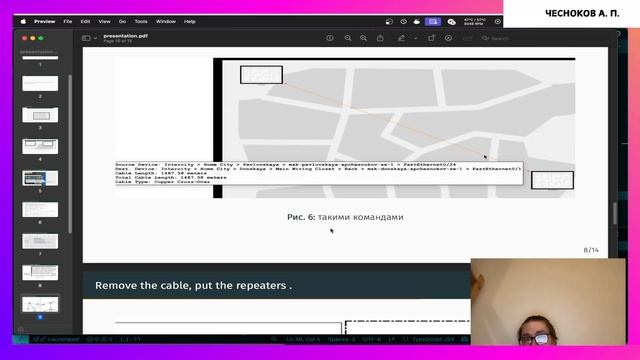Click the screen sharing status icon in menu bar
Viewport: 640px width, 360px height.
[x=433, y=22]
